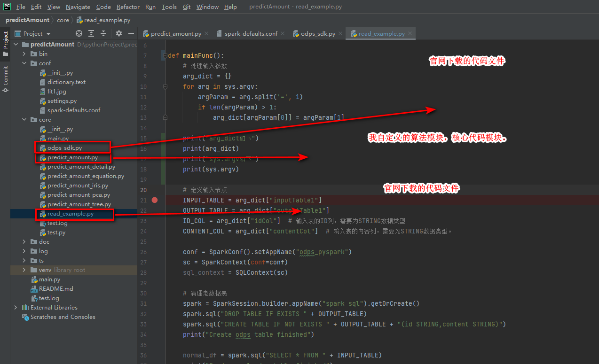Place cursor on "sql_context = SQLContext(sc)" line
Screen dimensions: 599x364
coord(235,272)
